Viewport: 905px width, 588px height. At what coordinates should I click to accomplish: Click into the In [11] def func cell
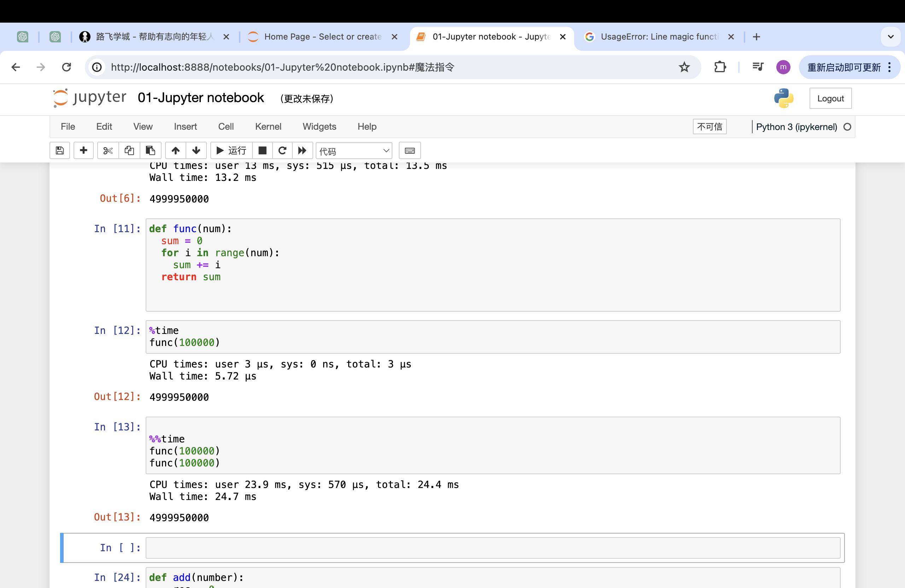pyautogui.click(x=493, y=265)
